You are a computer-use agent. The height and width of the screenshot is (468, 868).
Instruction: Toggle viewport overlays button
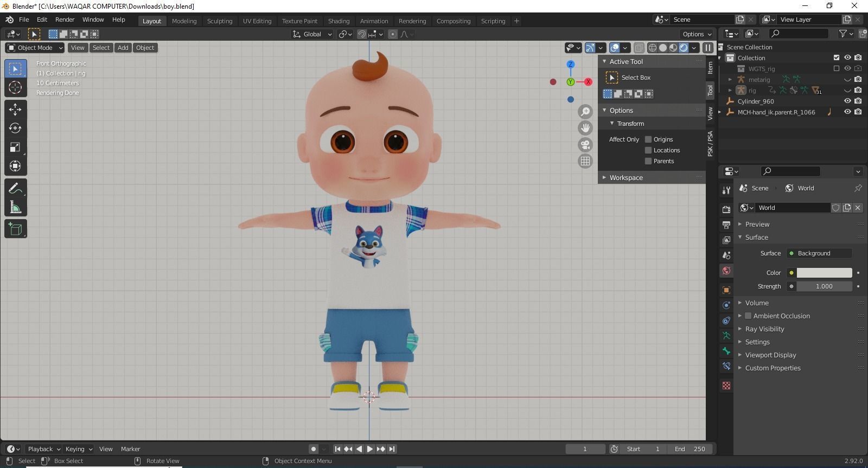[615, 48]
